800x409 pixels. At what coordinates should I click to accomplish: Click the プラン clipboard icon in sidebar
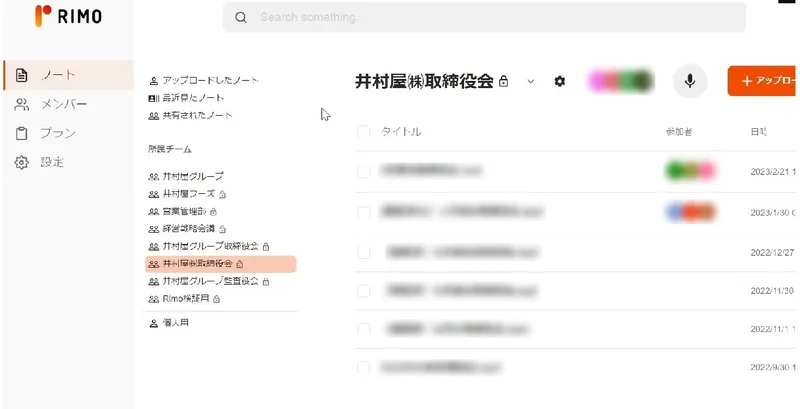(x=21, y=133)
